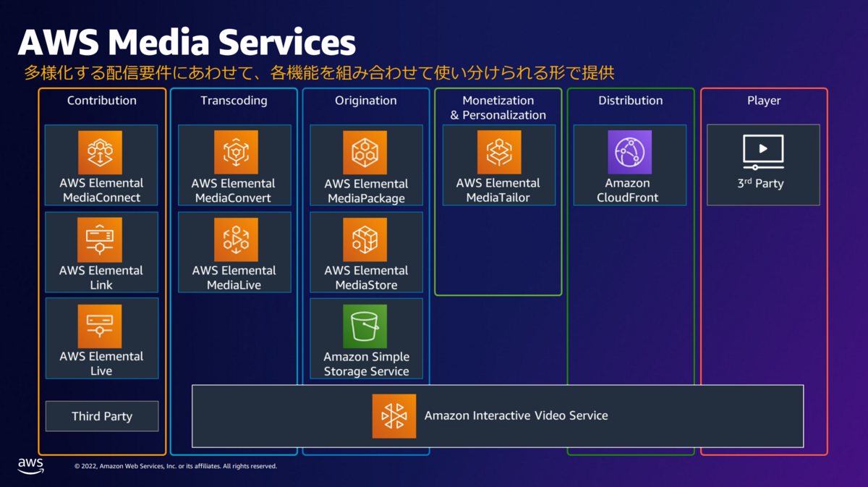Click the AWS Elemental Live label
This screenshot has width=868, height=487.
pyautogui.click(x=101, y=363)
